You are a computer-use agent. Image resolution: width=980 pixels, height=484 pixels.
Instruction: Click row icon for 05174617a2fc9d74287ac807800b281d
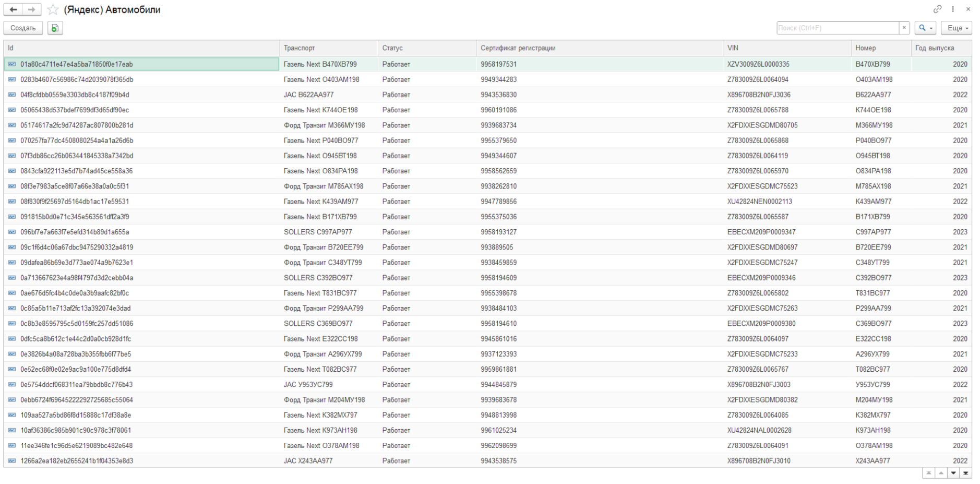(x=12, y=125)
